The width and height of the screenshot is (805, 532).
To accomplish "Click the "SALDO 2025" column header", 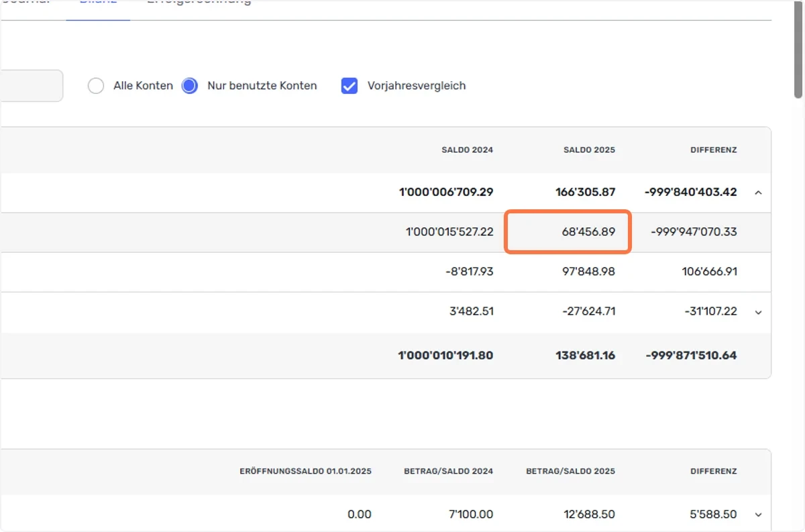I will click(x=589, y=150).
